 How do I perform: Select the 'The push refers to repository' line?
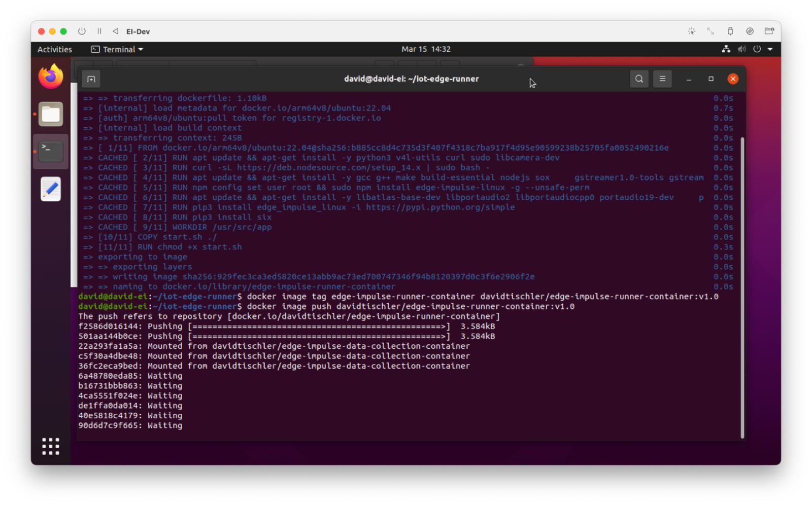coord(289,316)
